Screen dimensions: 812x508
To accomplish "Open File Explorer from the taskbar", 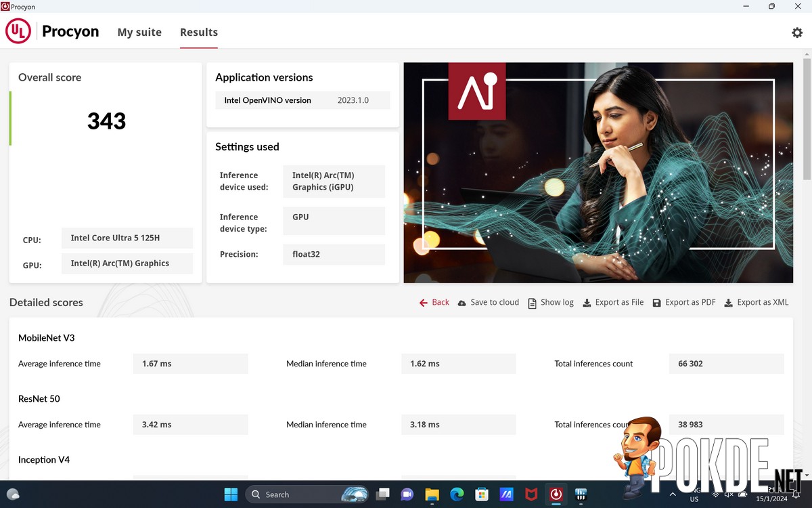I will point(432,494).
